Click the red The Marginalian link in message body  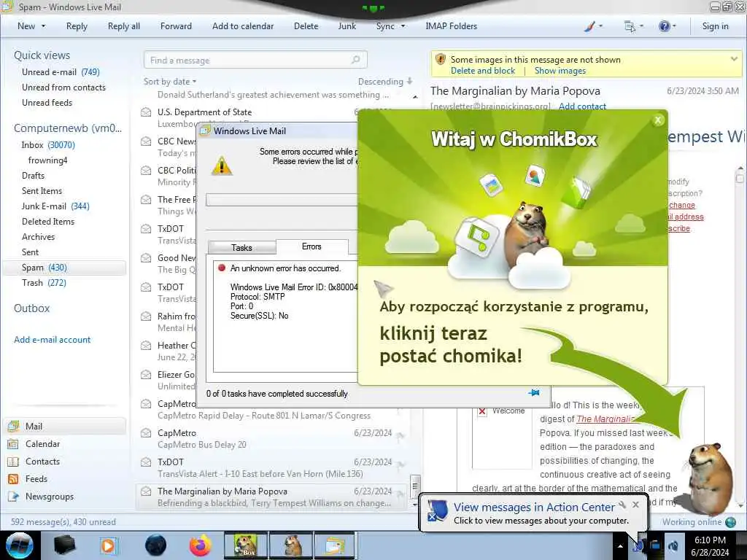pyautogui.click(x=606, y=419)
